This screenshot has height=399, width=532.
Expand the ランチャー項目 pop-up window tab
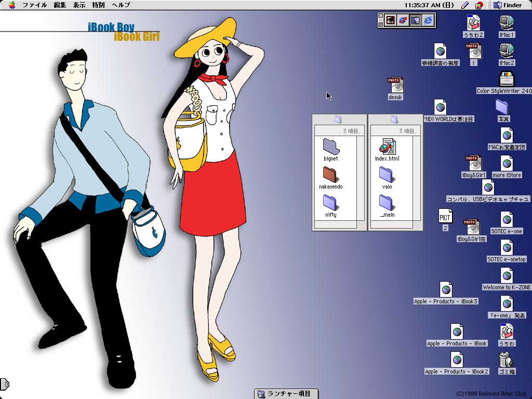pos(285,394)
